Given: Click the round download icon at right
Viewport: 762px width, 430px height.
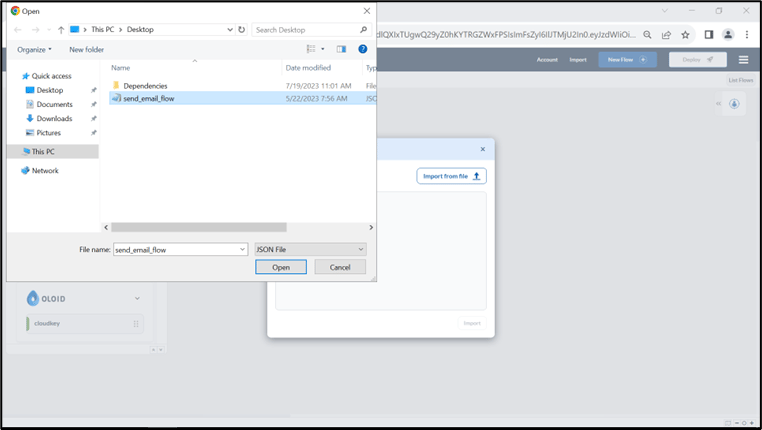Looking at the screenshot, I should click(734, 104).
